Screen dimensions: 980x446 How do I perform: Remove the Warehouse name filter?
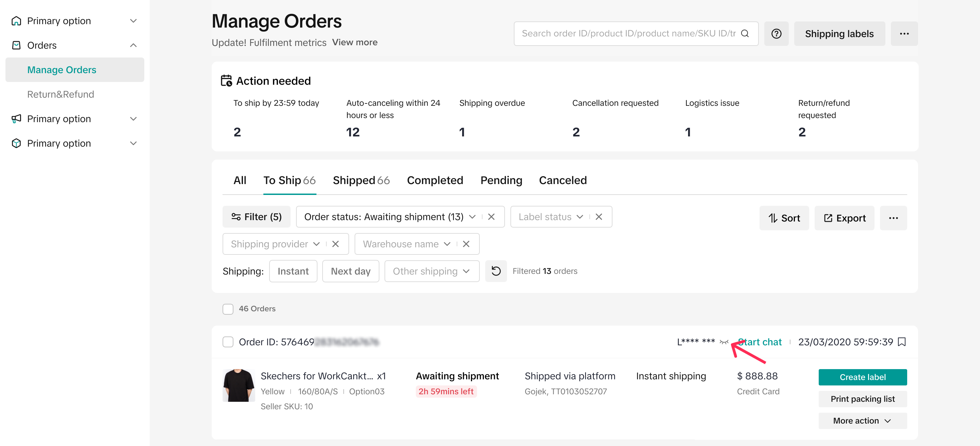tap(466, 244)
